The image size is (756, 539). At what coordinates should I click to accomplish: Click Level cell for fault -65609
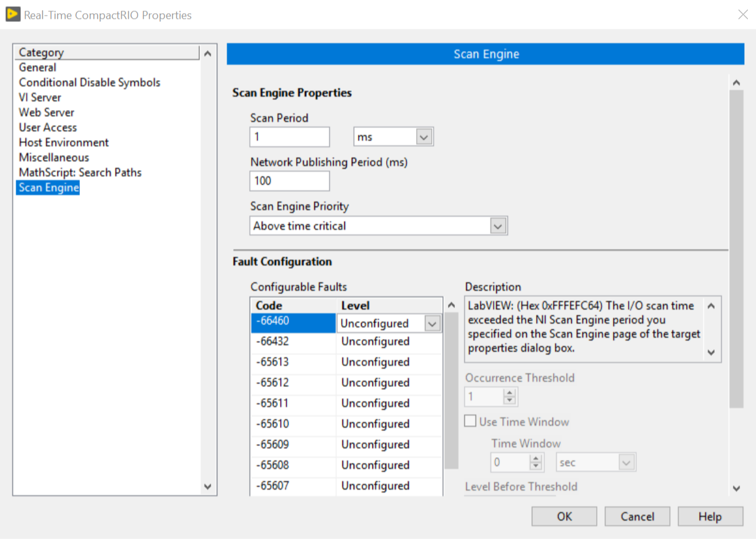[389, 445]
